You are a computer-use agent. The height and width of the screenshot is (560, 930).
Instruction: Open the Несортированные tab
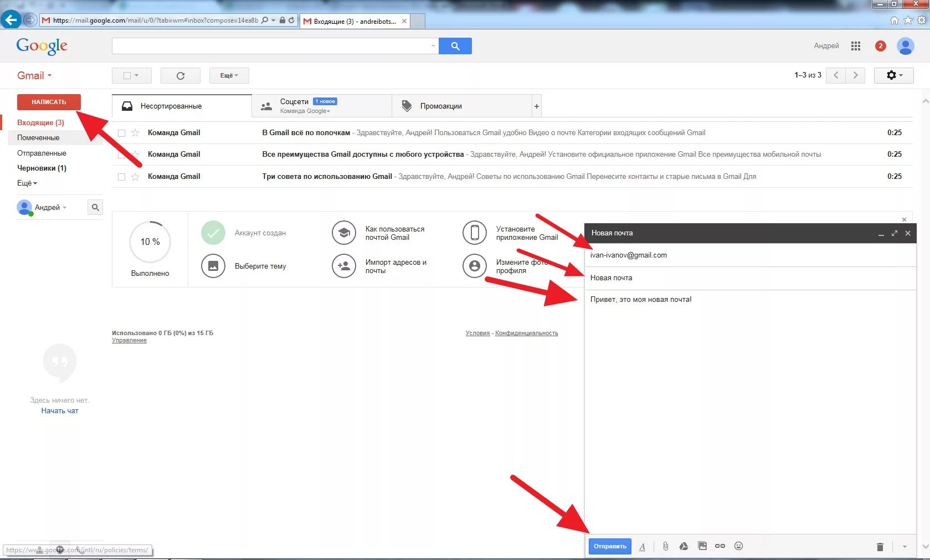tap(182, 106)
